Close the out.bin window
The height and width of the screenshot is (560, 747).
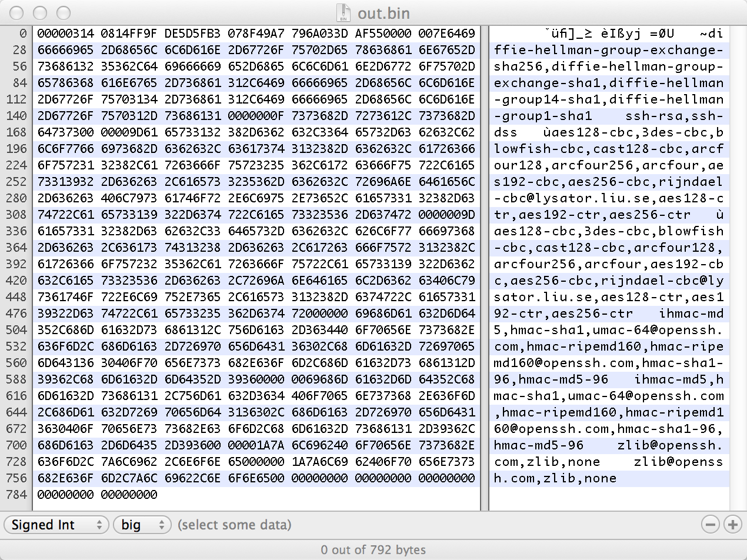(18, 12)
